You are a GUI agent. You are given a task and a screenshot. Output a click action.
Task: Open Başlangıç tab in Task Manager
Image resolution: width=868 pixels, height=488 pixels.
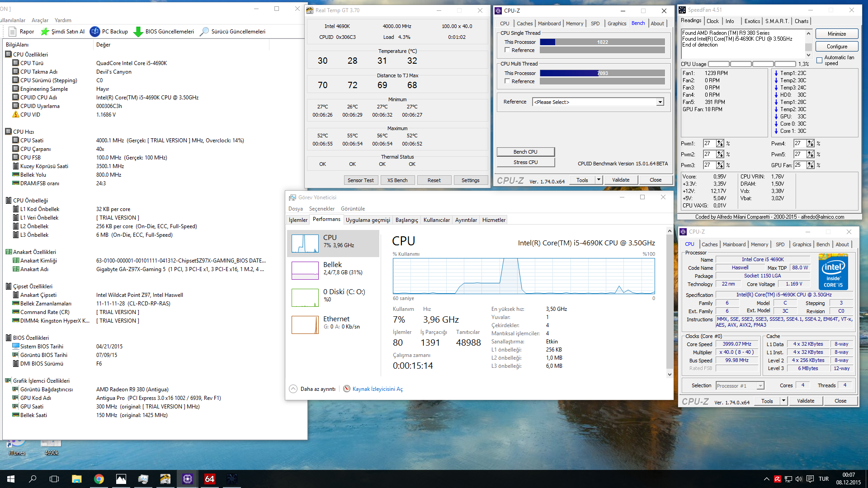click(406, 220)
